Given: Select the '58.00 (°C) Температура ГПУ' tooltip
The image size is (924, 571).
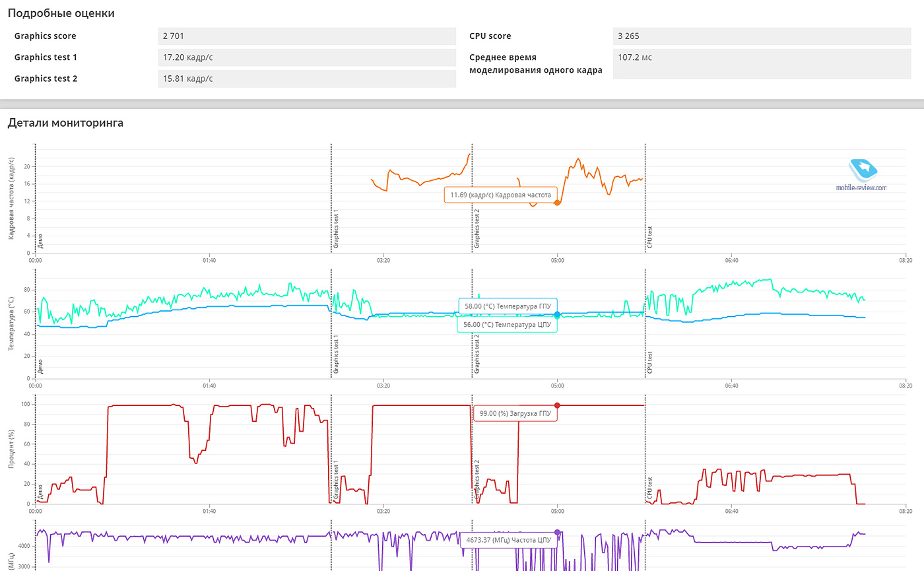Looking at the screenshot, I should 509,307.
